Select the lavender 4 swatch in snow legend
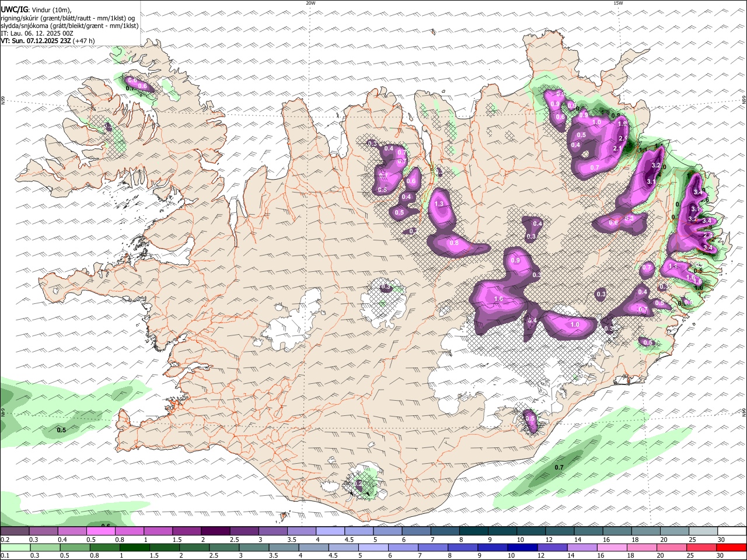Screen dimensions: 747x560 click(329, 531)
